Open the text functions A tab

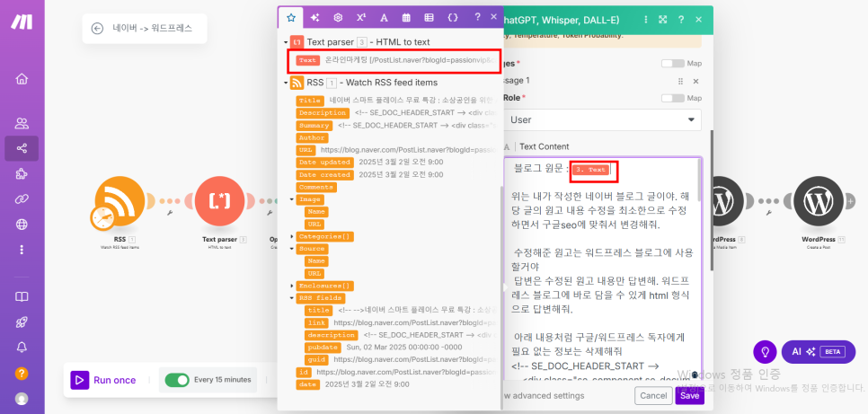pyautogui.click(x=384, y=17)
